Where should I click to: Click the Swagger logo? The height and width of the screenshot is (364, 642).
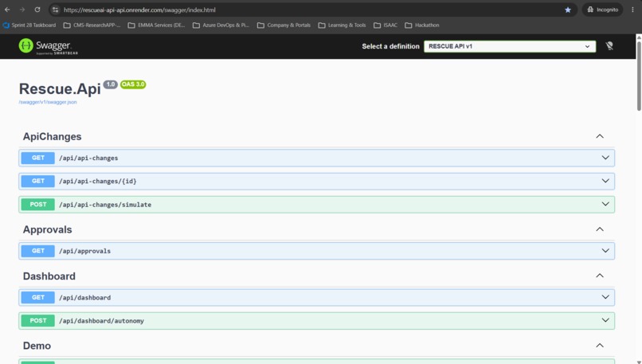pyautogui.click(x=49, y=46)
